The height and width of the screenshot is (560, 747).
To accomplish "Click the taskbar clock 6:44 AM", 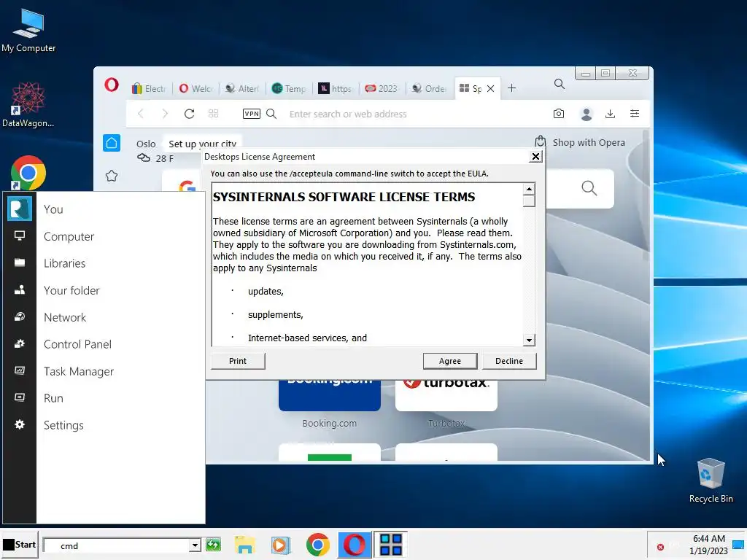I will (709, 539).
